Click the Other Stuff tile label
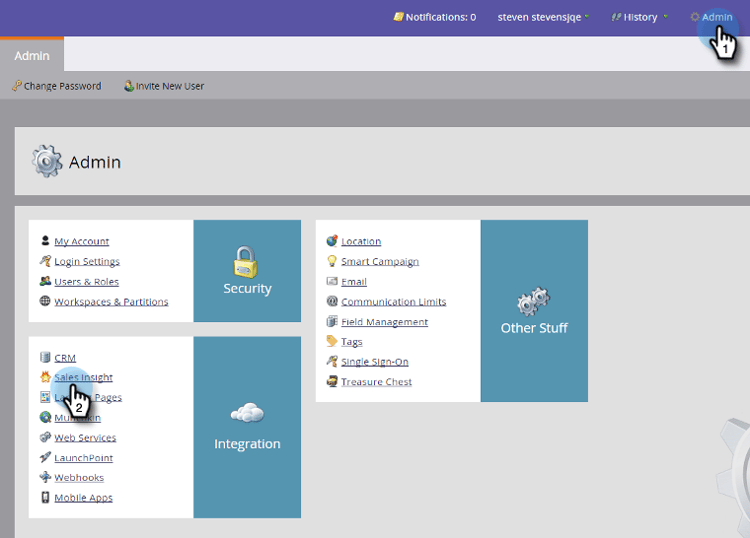Viewport: 750px width, 538px height. point(534,328)
